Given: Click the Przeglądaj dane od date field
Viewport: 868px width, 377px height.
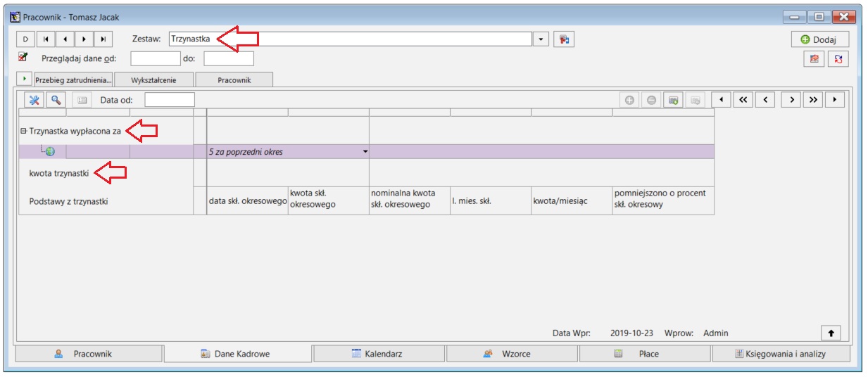Looking at the screenshot, I should pos(156,59).
